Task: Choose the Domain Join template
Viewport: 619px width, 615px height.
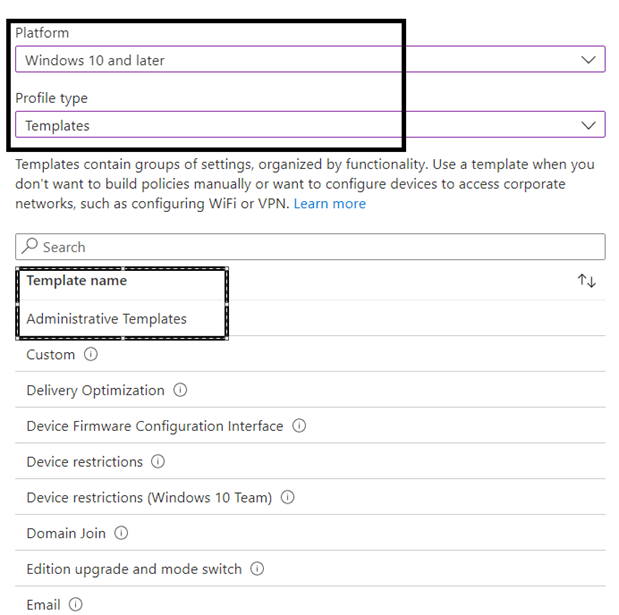Action: 65,533
